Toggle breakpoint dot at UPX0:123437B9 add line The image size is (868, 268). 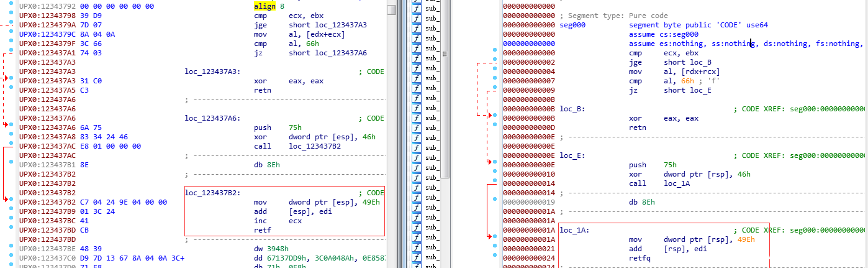click(12, 211)
